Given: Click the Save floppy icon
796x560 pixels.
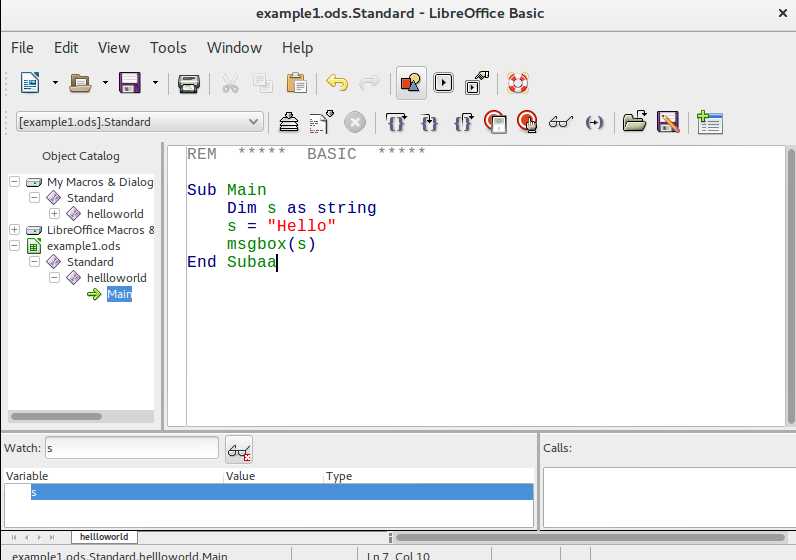Looking at the screenshot, I should tap(130, 83).
